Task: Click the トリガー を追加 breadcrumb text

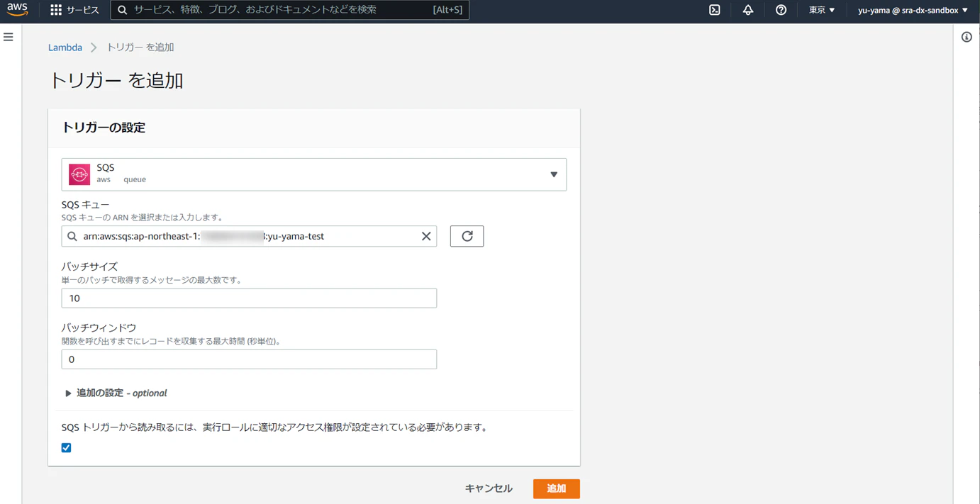Action: coord(140,47)
